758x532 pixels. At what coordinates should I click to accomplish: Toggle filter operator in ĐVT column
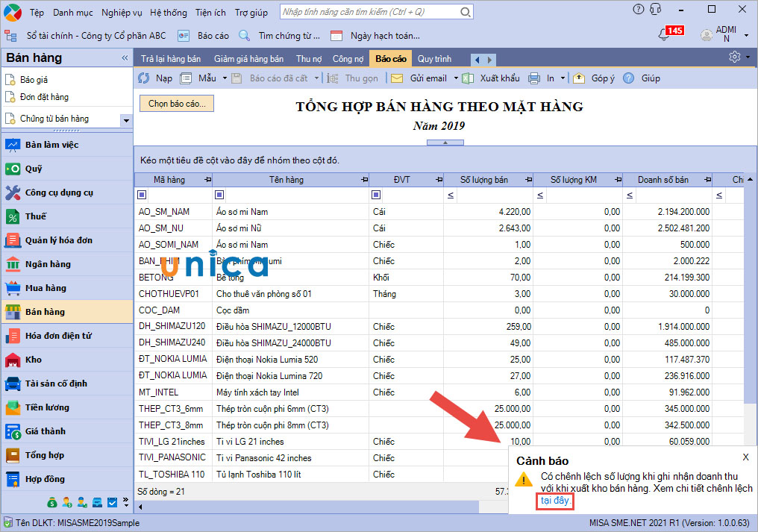click(x=376, y=195)
